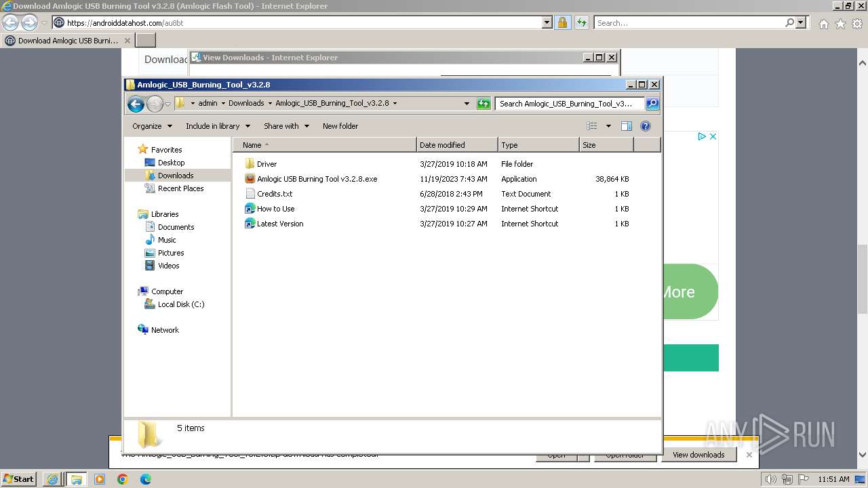This screenshot has width=868, height=488.
Task: Open the Organize dropdown menu
Action: pyautogui.click(x=152, y=126)
